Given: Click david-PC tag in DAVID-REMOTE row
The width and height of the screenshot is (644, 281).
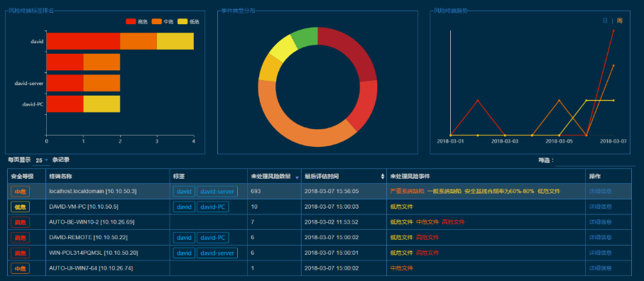Looking at the screenshot, I should pos(213,238).
